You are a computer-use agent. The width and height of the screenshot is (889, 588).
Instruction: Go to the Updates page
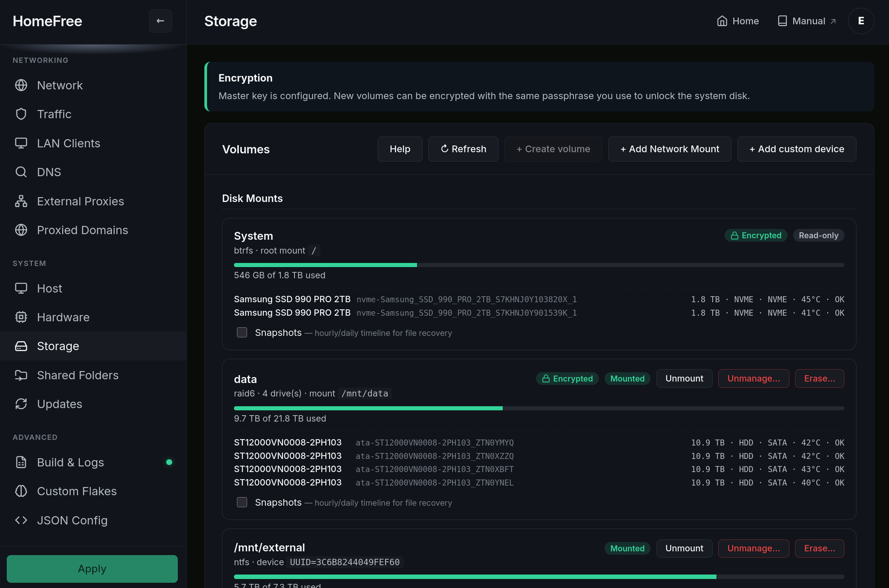click(x=93, y=404)
